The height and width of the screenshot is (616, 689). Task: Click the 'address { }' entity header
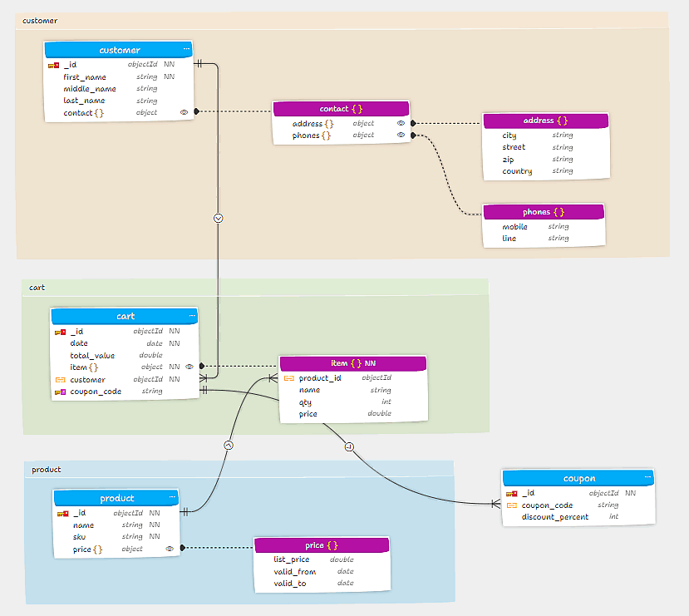click(x=545, y=121)
